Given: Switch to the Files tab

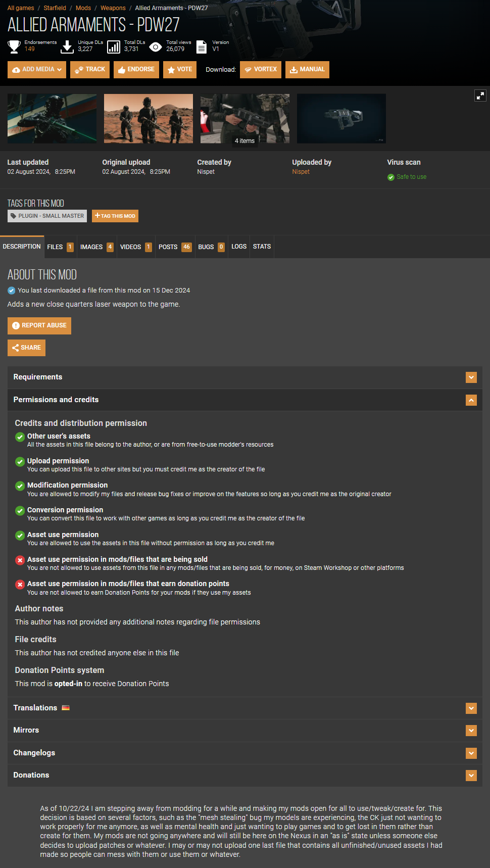Looking at the screenshot, I should click(x=60, y=247).
